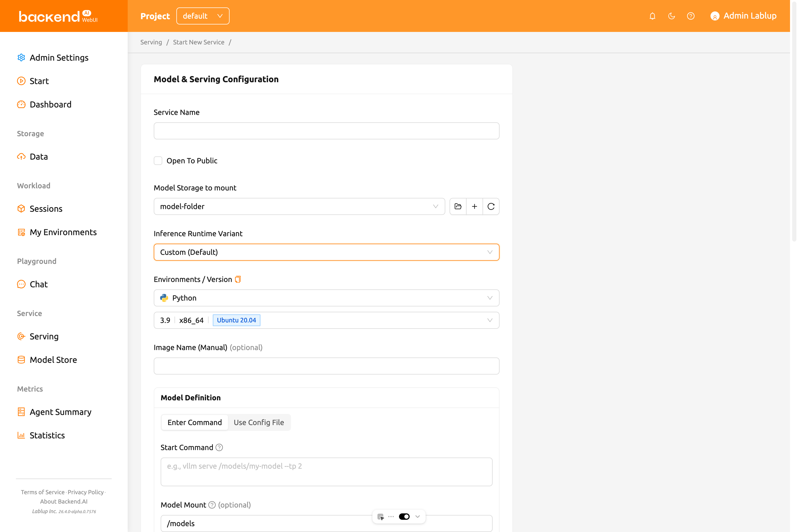Open the notifications bell icon

652,16
